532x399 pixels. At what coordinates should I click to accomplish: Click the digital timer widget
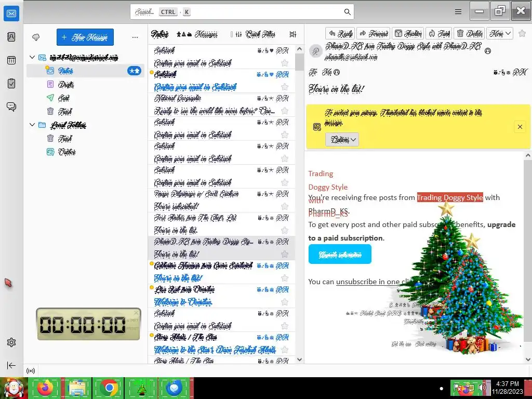click(x=88, y=324)
